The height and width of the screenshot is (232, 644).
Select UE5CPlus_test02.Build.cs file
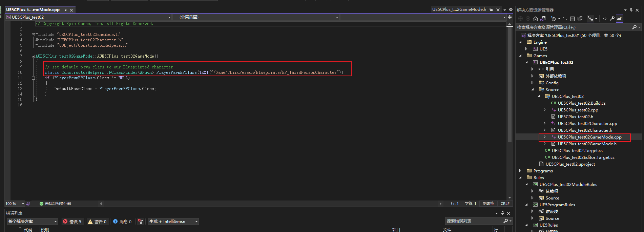582,103
